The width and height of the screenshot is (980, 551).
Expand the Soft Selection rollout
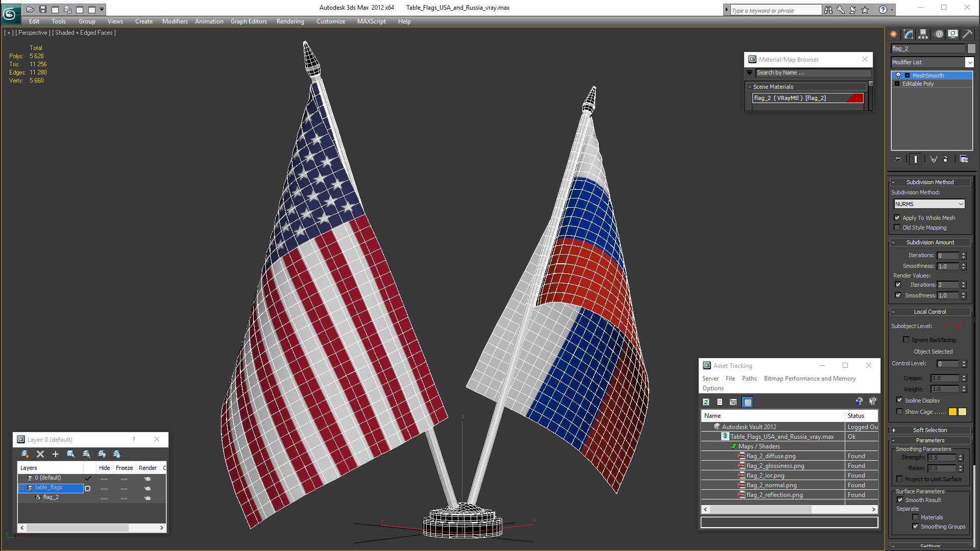point(930,430)
